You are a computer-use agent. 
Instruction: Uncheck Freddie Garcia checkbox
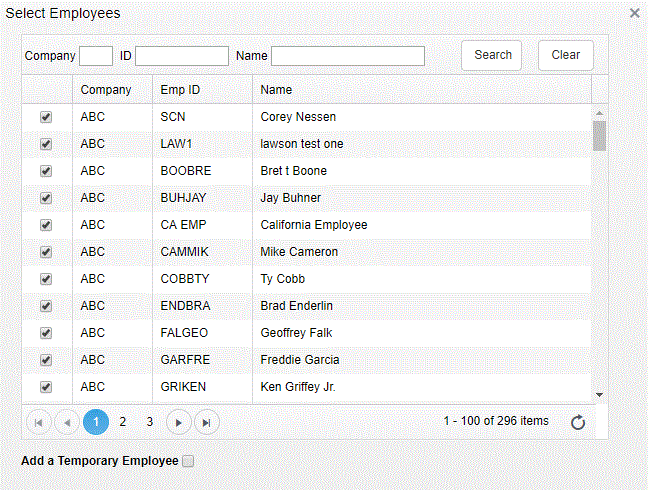coord(46,360)
